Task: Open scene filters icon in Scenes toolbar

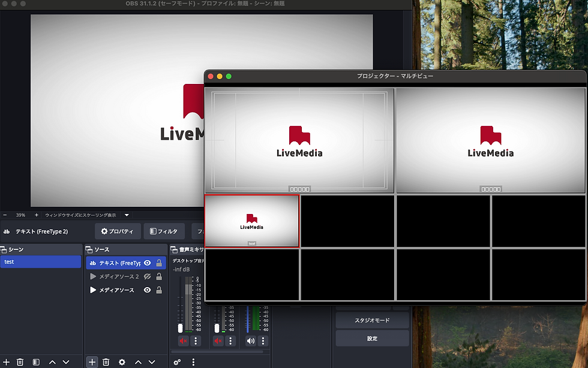Action: coord(36,362)
